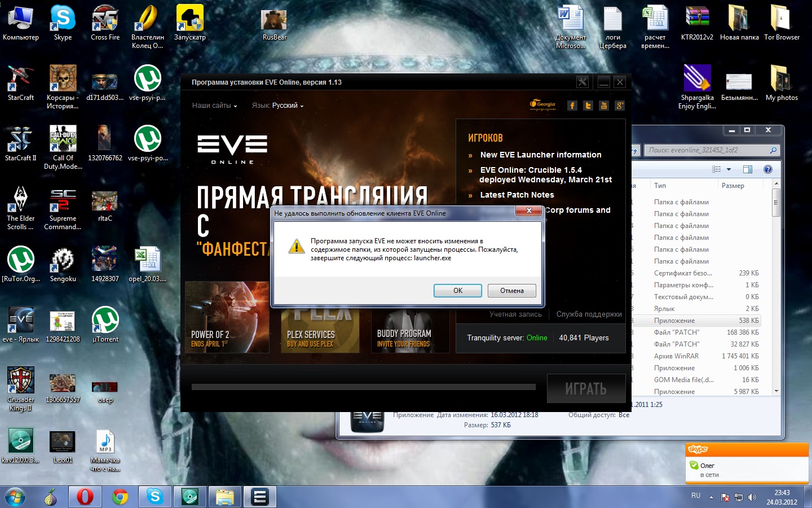This screenshot has height=508, width=812.
Task: Click the ИГРАТЬ play button
Action: point(586,388)
